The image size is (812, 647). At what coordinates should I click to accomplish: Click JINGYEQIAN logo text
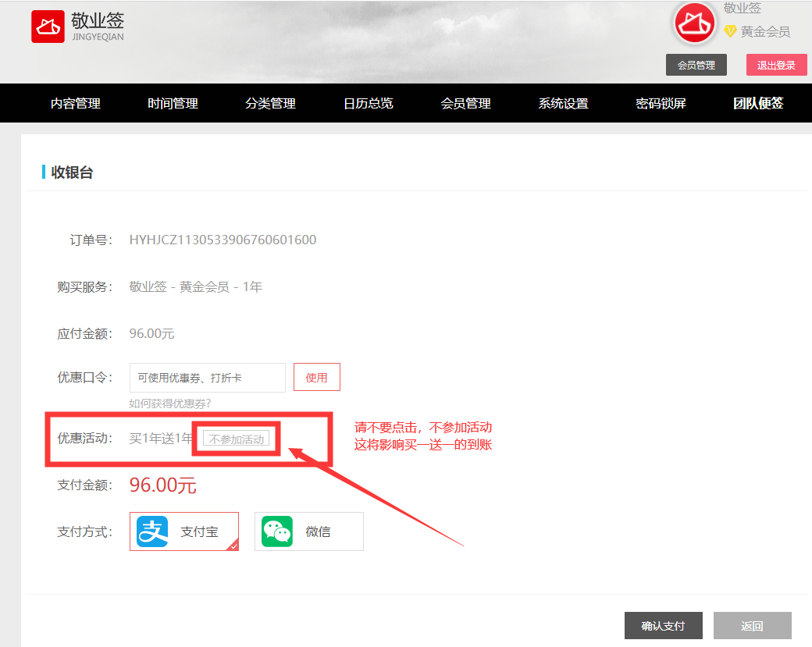98,37
